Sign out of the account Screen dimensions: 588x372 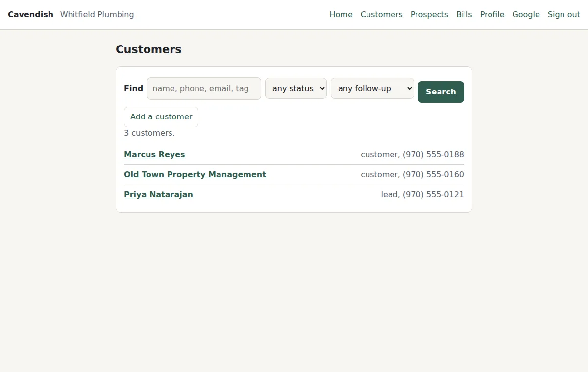(563, 15)
